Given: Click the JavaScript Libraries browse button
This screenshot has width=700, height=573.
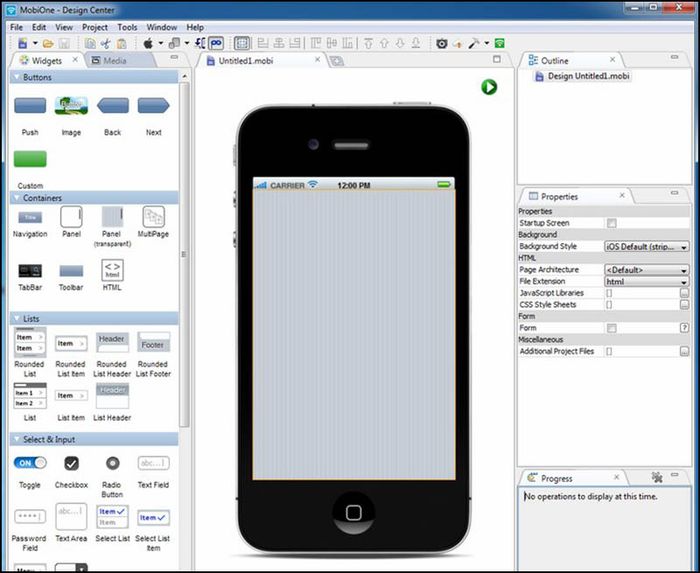Looking at the screenshot, I should click(x=684, y=293).
